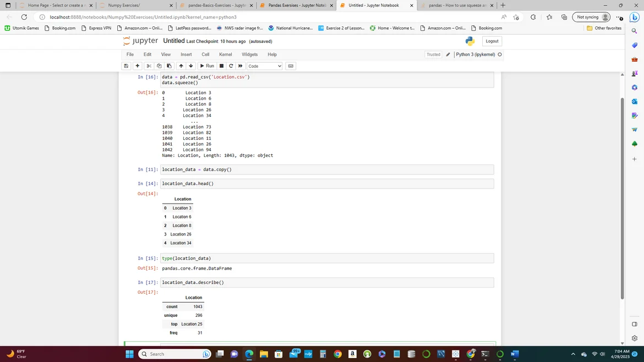
Task: Click the Logout button
Action: (x=492, y=41)
